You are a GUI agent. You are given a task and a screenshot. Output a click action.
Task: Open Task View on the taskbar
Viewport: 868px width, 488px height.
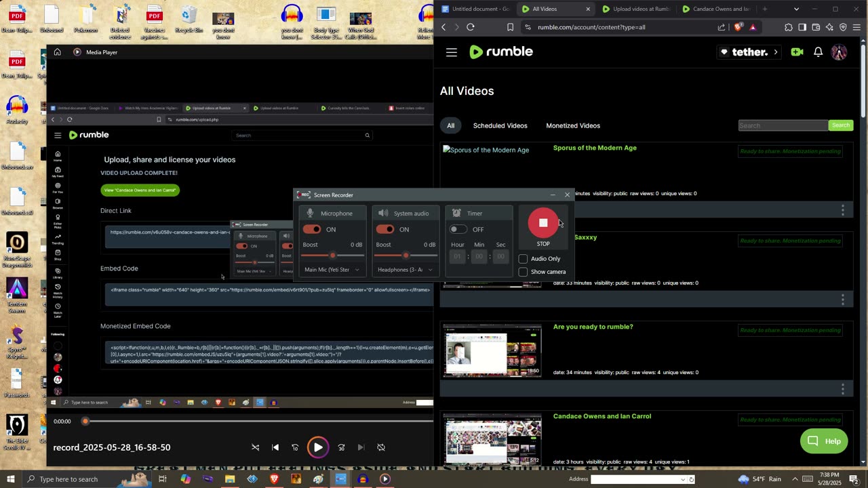163,479
